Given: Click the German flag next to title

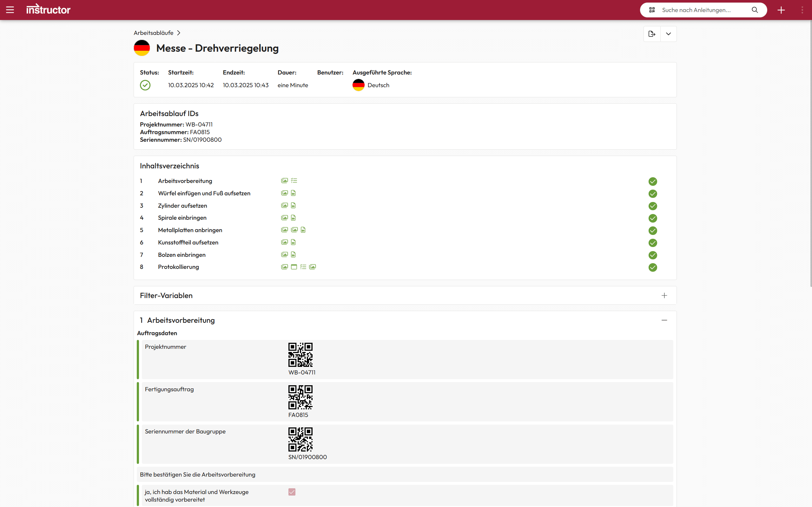Looking at the screenshot, I should click(142, 48).
